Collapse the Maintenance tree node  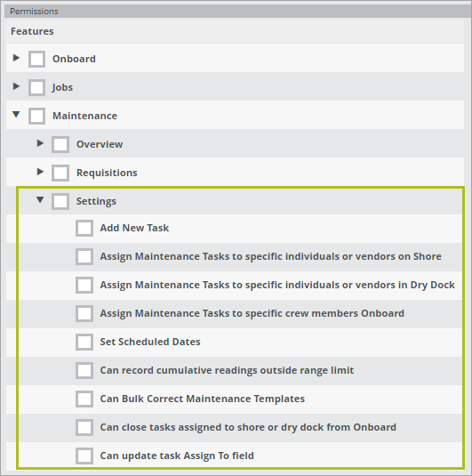click(x=16, y=115)
